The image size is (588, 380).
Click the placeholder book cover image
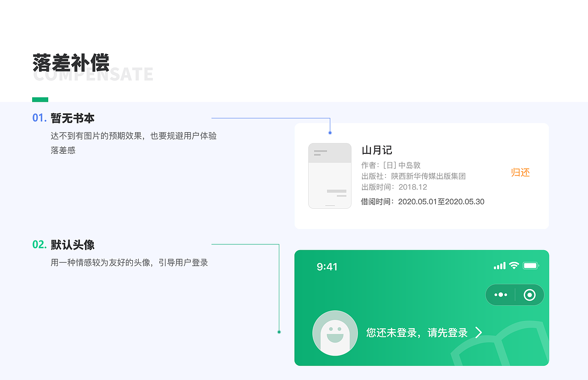point(330,176)
